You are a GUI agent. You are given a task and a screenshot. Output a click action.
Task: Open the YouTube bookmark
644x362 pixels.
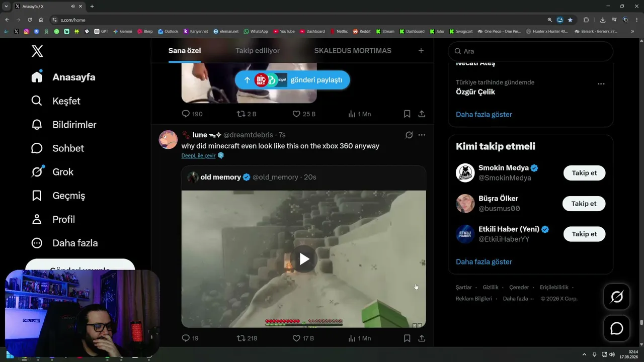[x=284, y=31]
